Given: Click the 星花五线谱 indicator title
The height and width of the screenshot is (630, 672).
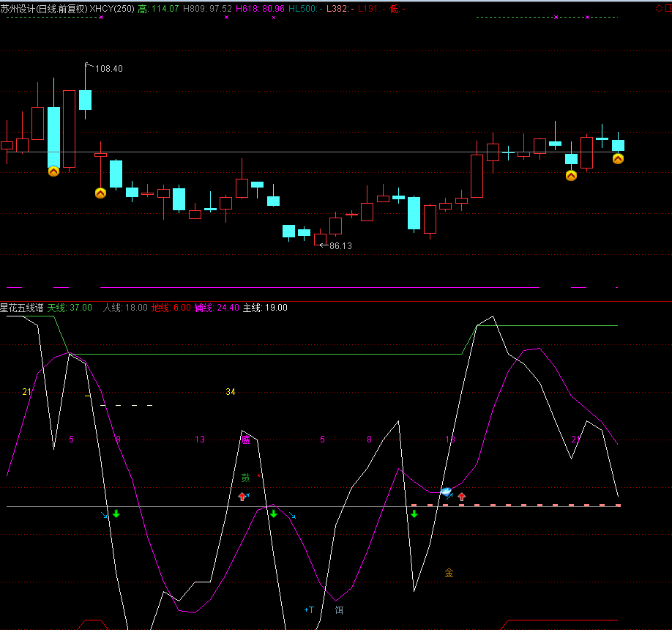Looking at the screenshot, I should [x=22, y=308].
